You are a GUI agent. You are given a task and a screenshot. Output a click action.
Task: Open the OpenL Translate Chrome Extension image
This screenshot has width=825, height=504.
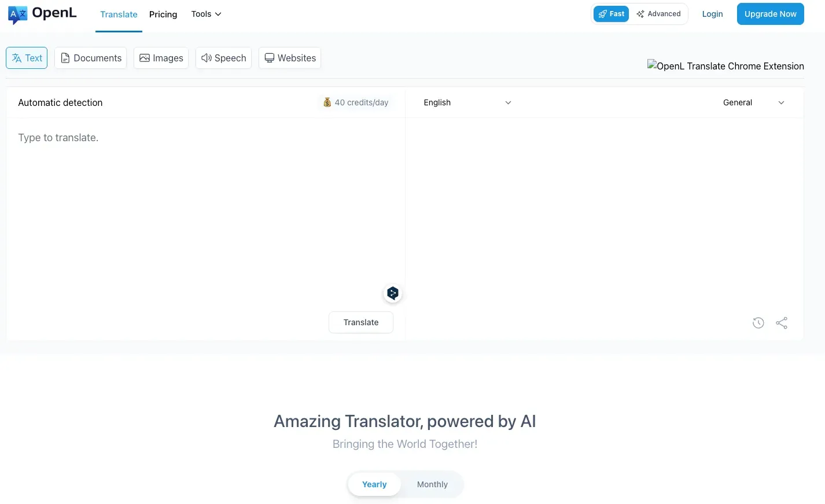[x=725, y=66]
